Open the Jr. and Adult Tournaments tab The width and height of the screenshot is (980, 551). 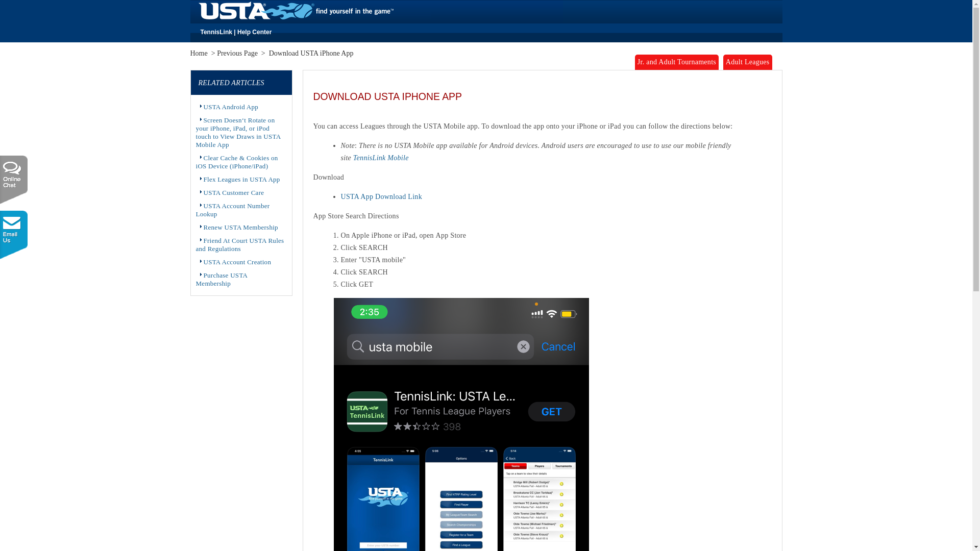676,62
